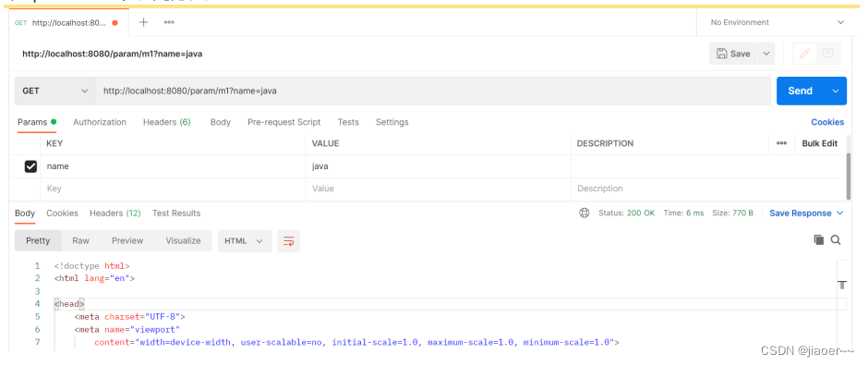Uncheck the name parameter checkbox
Image resolution: width=868 pixels, height=366 pixels.
[31, 166]
